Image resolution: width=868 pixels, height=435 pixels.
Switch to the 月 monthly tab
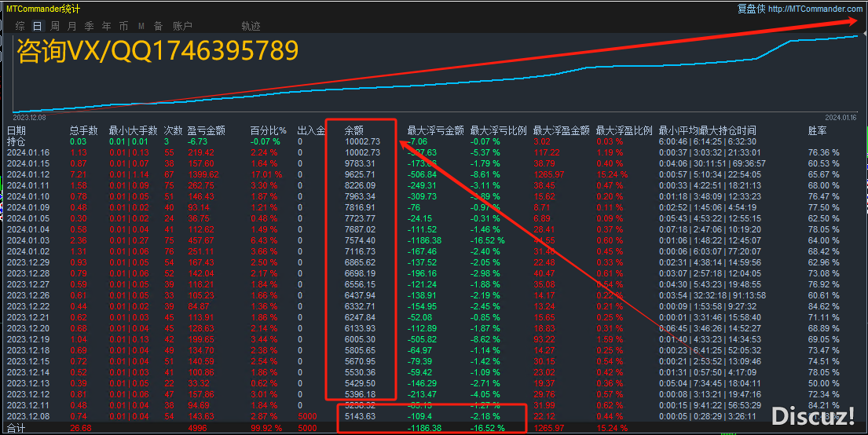pyautogui.click(x=72, y=26)
